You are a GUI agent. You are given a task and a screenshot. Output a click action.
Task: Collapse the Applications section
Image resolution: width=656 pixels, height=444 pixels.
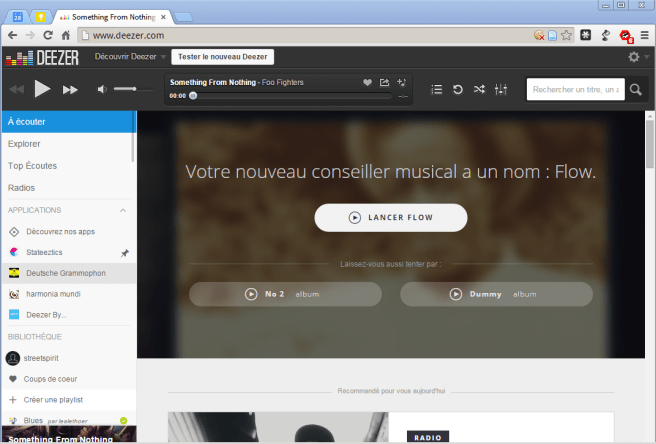click(123, 210)
